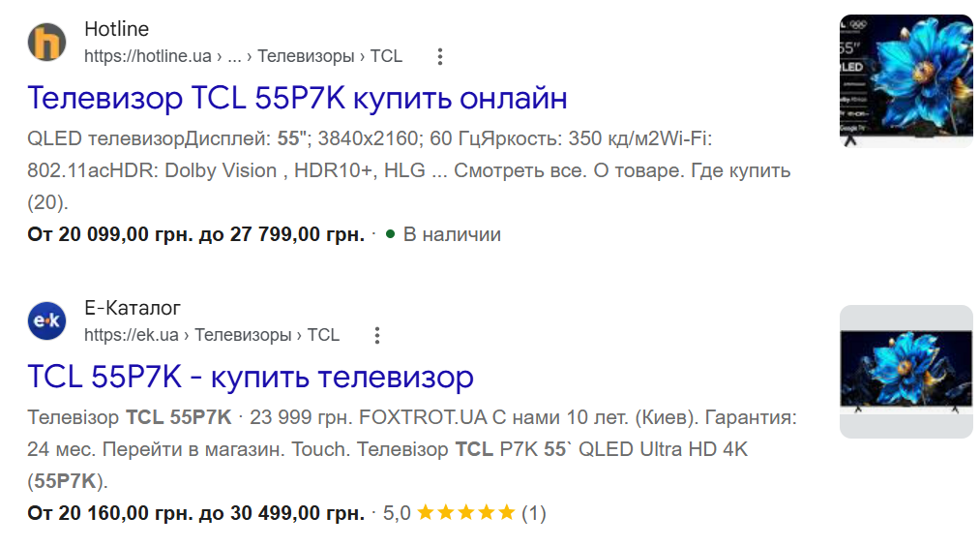Click the E-Каталог site favicon
The width and height of the screenshot is (980, 547).
[x=46, y=320]
